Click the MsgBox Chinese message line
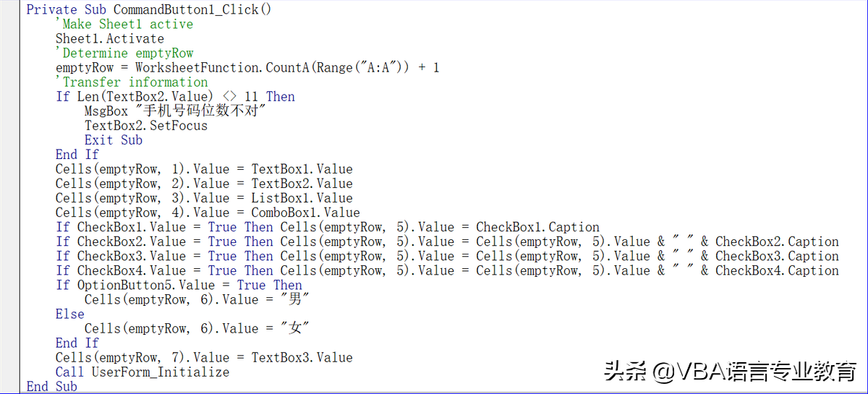 (x=176, y=111)
